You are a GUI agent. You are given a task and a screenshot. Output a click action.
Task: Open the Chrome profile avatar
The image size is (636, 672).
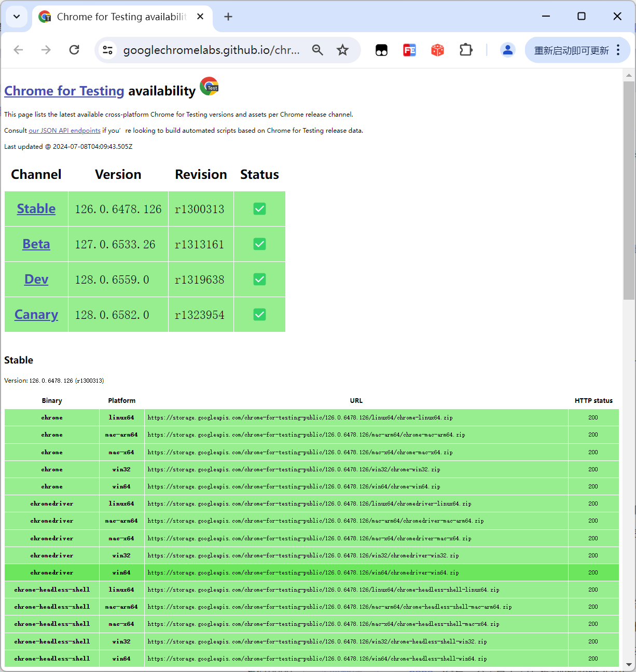tap(507, 50)
